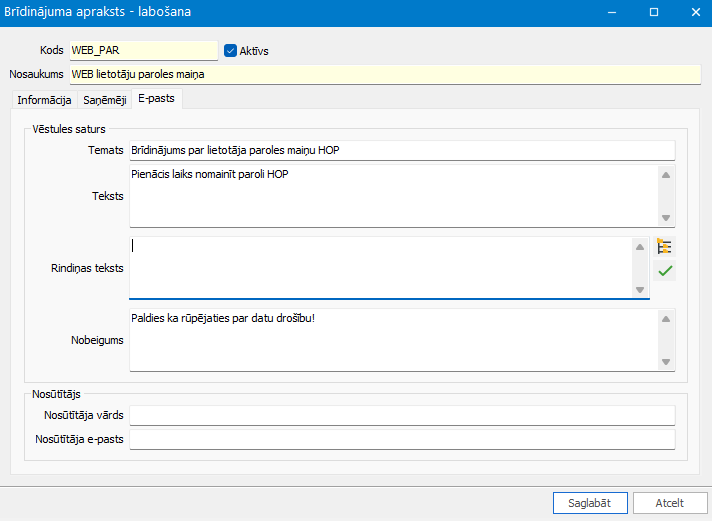Click the field tree icon beside Rindiņas teksts
This screenshot has height=521, width=712.
click(665, 247)
